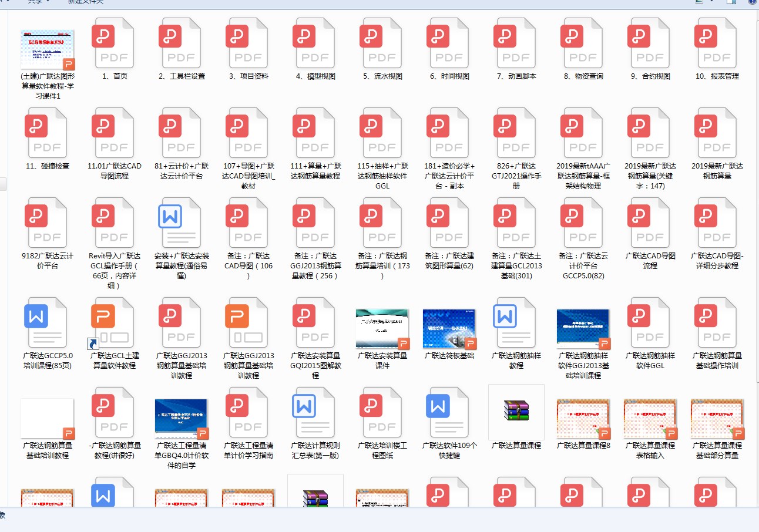Click label 广联达钢筋算量基础操作培训
The width and height of the screenshot is (759, 532).
pos(717,361)
